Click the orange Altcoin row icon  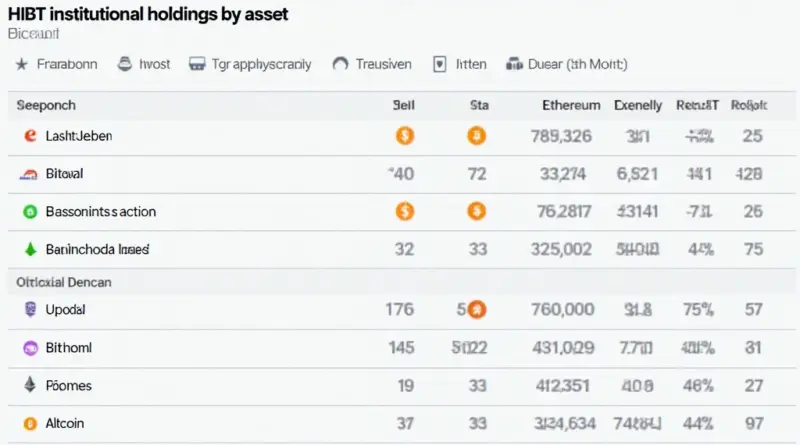pyautogui.click(x=29, y=423)
